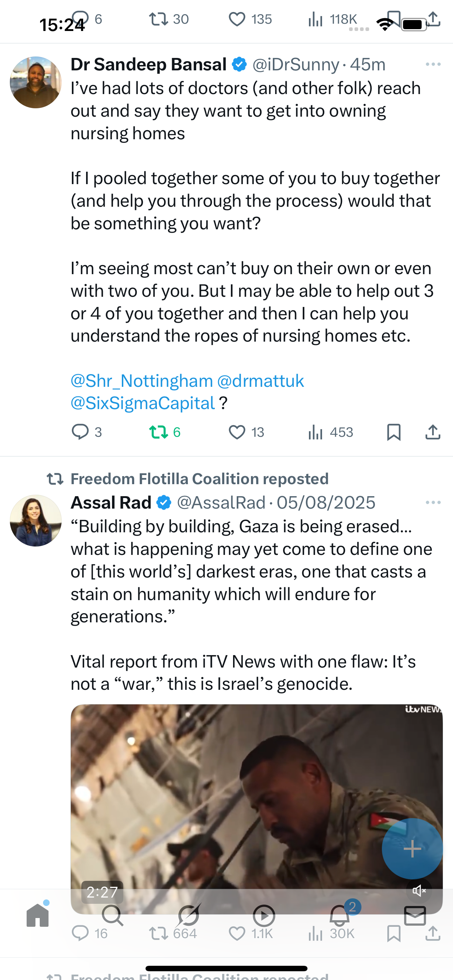Open Assal Rad's profile picture
Image resolution: width=453 pixels, height=980 pixels.
[36, 520]
